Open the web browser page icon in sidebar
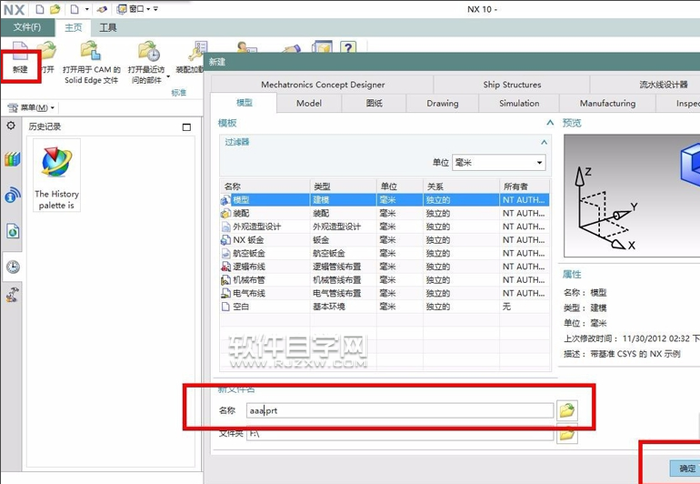 [x=13, y=231]
